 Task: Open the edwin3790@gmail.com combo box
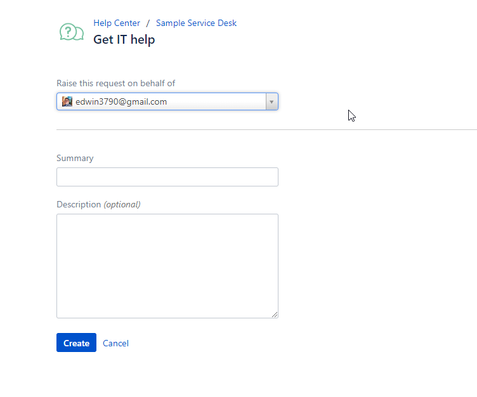click(167, 101)
